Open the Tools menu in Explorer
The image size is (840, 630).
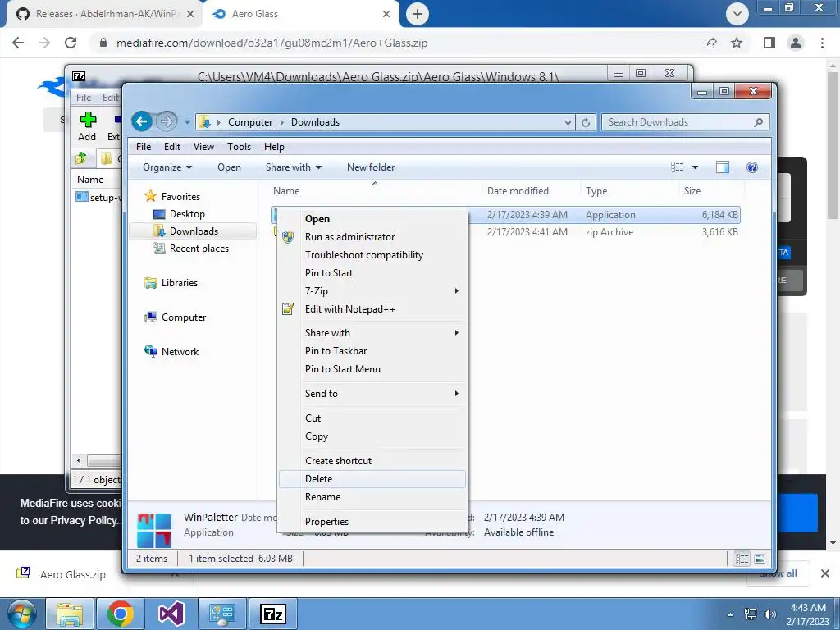click(x=239, y=146)
